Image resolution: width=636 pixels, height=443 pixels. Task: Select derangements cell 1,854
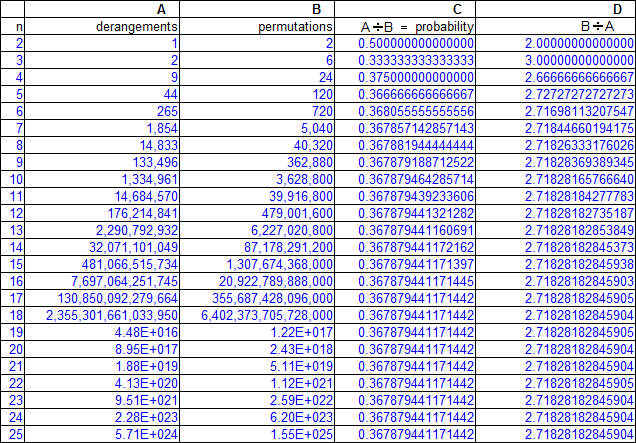pyautogui.click(x=102, y=128)
